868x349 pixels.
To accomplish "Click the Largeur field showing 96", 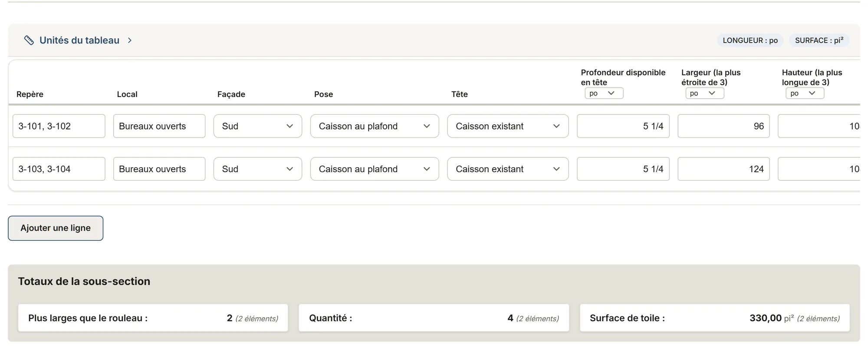I will 723,126.
